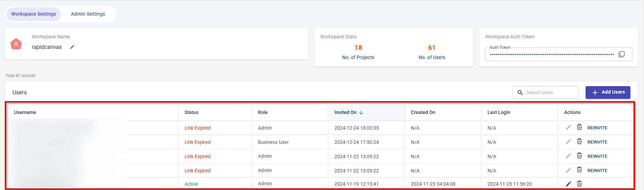Reinvite the user invited 2024-12-24 18:00:35

pos(597,128)
